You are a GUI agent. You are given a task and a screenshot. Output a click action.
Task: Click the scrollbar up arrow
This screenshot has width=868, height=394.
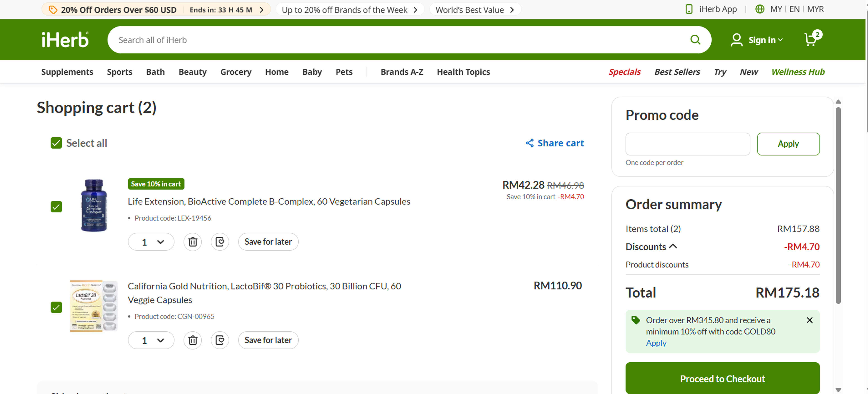[838, 102]
